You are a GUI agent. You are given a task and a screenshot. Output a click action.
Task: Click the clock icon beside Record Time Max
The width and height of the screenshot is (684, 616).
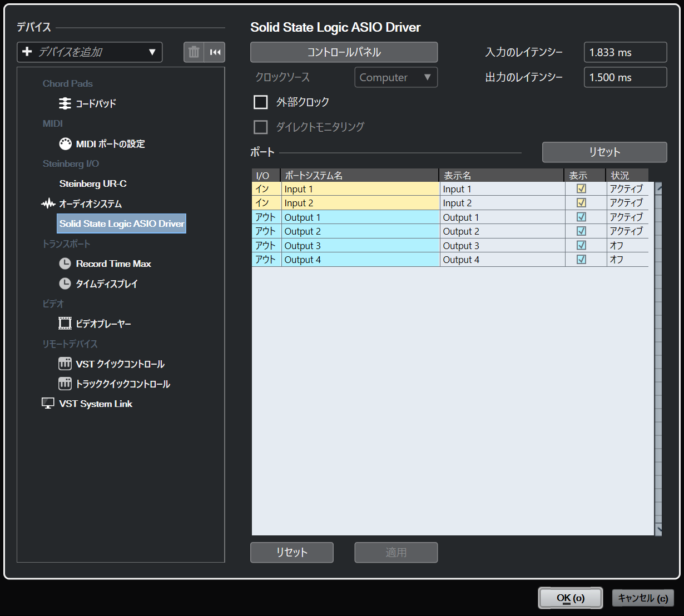tap(65, 264)
